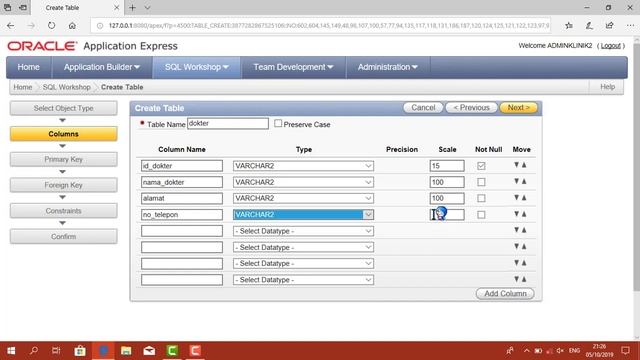This screenshot has width=640, height=360.
Task: Uncheck Not Null for id_dokter
Action: pos(481,166)
